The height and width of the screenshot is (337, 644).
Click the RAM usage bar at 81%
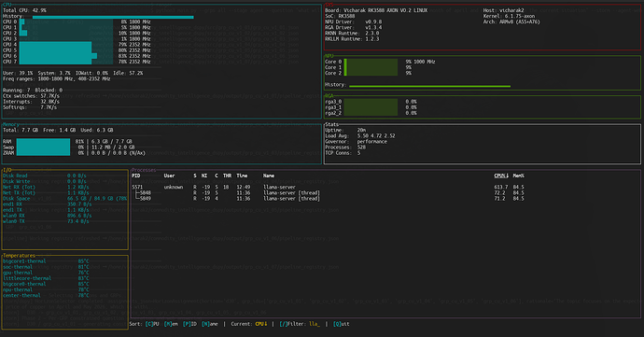43,141
